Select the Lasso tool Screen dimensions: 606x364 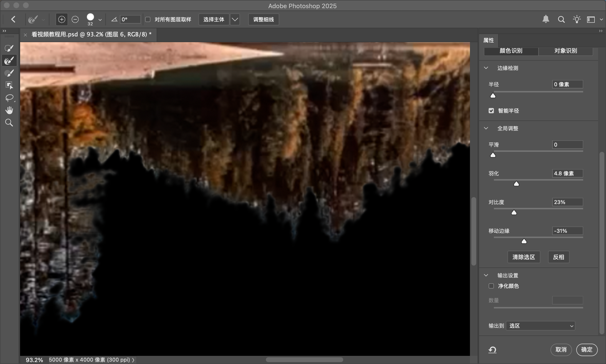[9, 98]
